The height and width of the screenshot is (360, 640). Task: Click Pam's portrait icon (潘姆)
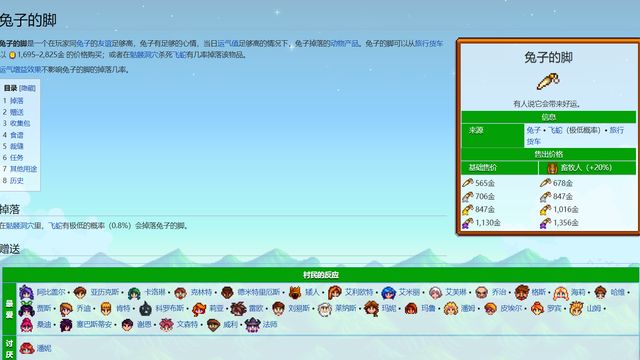451,309
